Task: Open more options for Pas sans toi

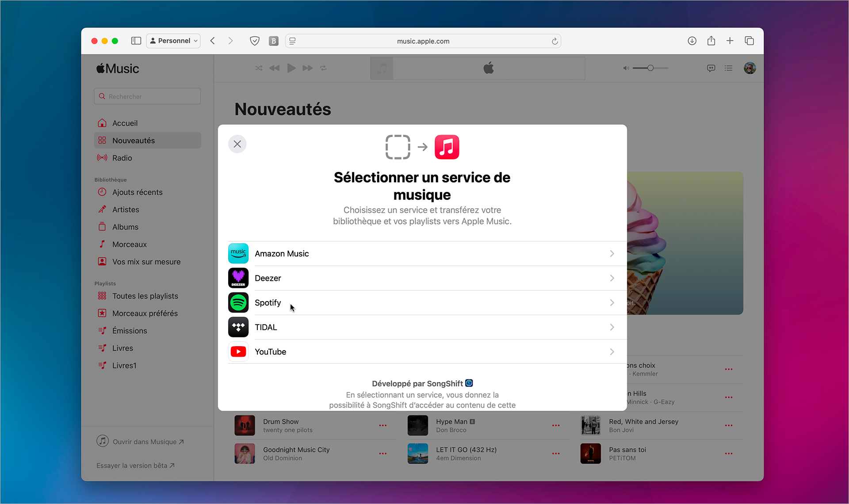Action: click(x=729, y=454)
